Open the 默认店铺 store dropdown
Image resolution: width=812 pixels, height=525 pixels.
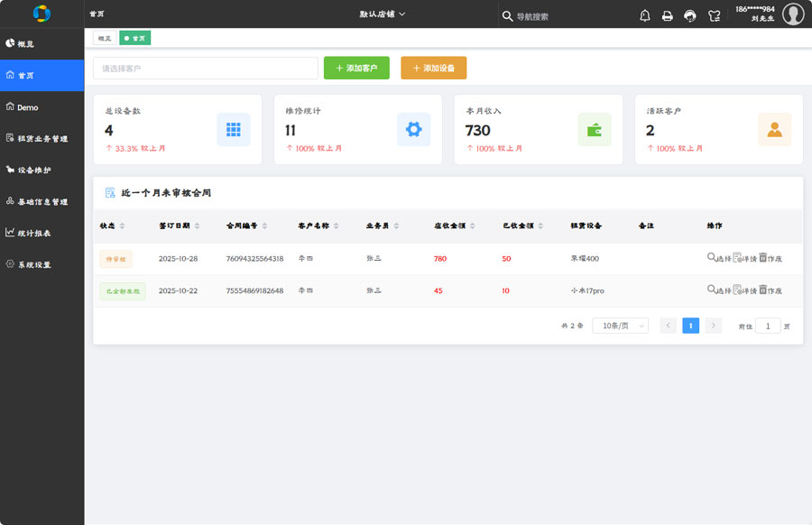coord(383,14)
